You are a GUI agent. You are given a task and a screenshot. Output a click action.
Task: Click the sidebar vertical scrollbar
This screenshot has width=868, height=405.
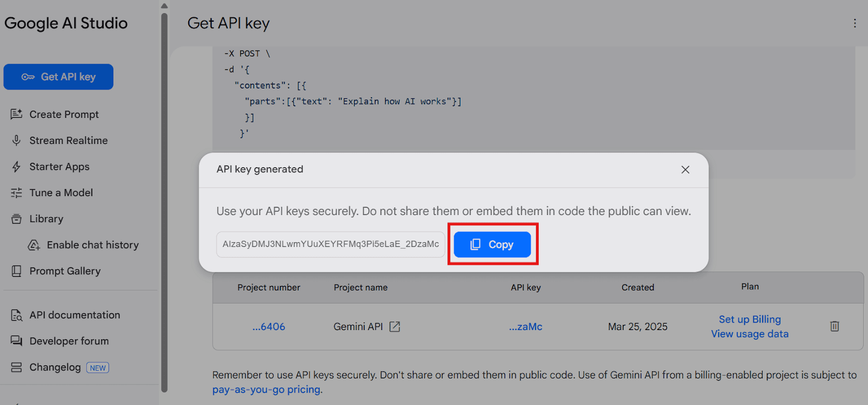164,201
